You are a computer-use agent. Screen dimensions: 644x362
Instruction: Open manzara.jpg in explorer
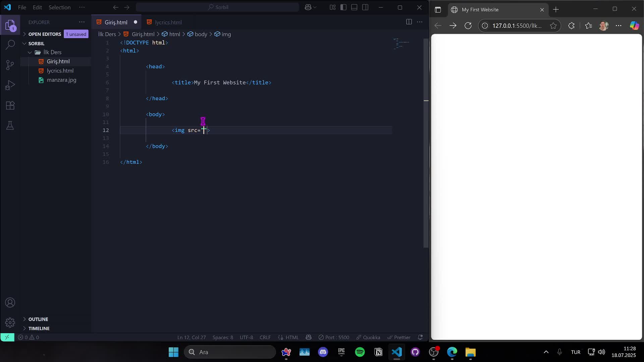61,80
